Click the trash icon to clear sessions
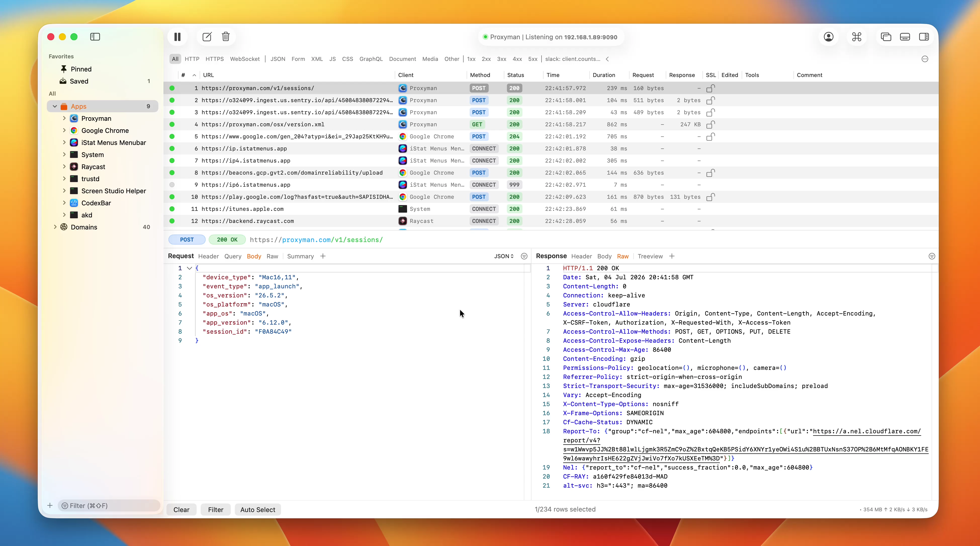Viewport: 980px width, 546px height. (226, 36)
